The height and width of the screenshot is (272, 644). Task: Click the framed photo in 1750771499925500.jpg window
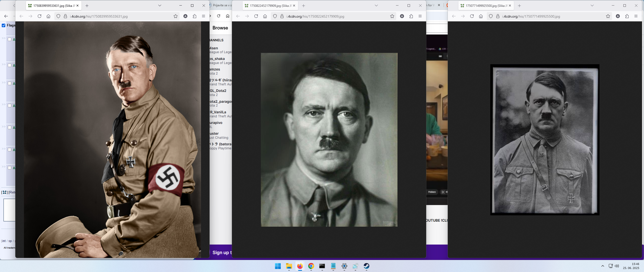click(x=545, y=140)
